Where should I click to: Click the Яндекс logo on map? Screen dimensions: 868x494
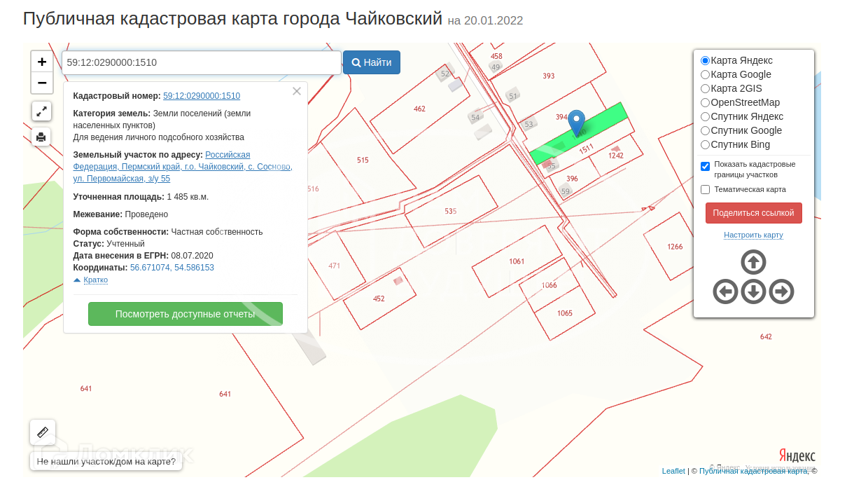pos(797,455)
